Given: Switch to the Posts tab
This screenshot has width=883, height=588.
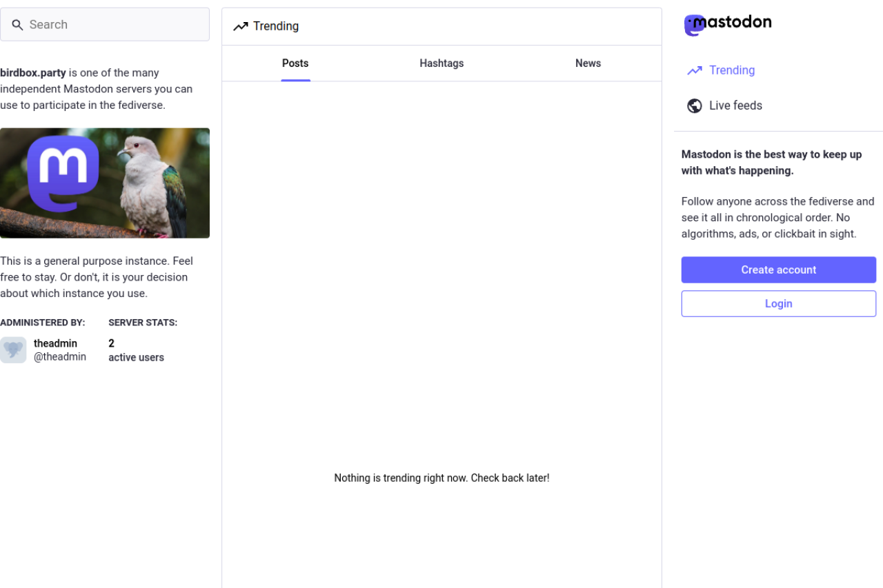Looking at the screenshot, I should [x=295, y=63].
